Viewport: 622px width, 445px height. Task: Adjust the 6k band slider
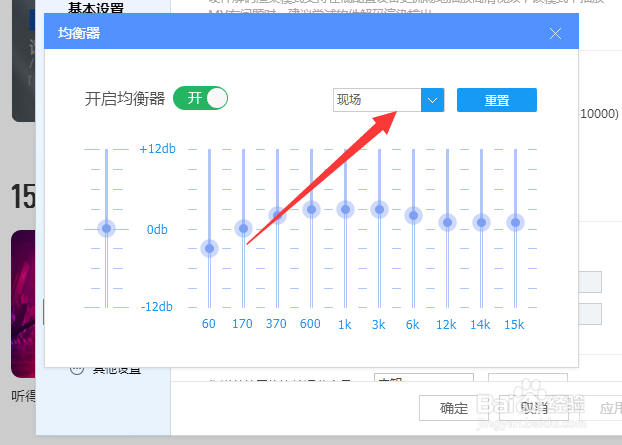413,215
